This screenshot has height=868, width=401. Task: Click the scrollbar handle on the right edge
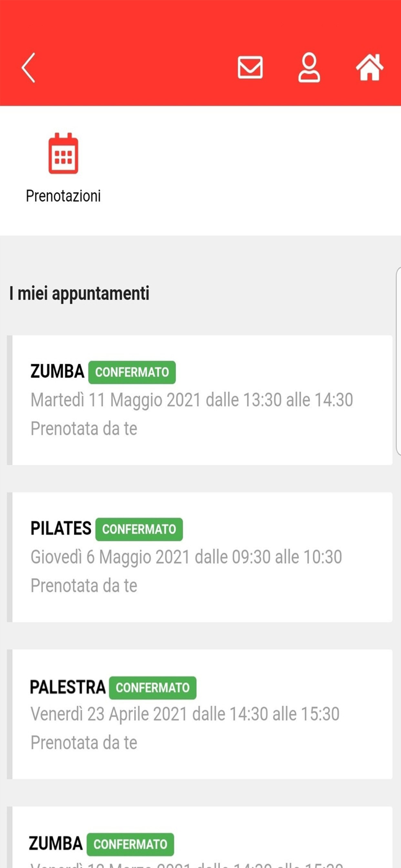(398, 362)
